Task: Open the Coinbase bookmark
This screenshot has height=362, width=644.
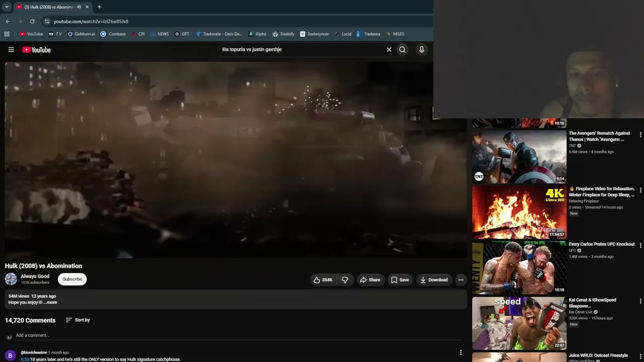Action: coord(113,34)
